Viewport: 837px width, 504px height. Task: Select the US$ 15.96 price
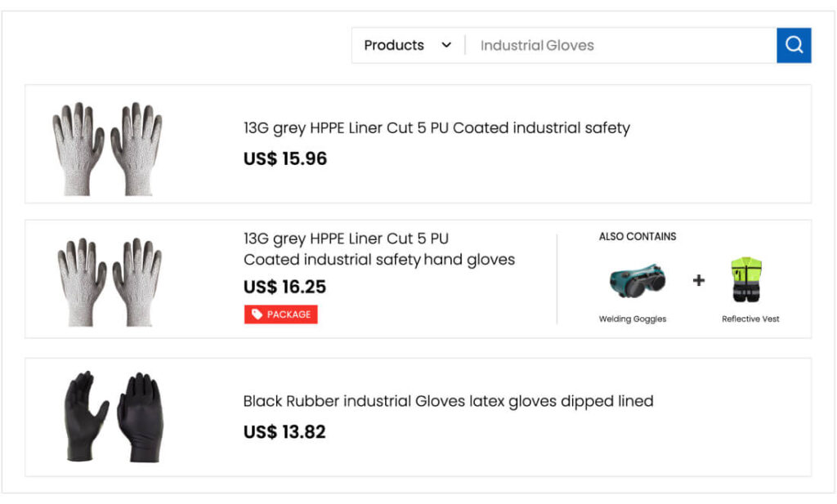[x=284, y=158]
